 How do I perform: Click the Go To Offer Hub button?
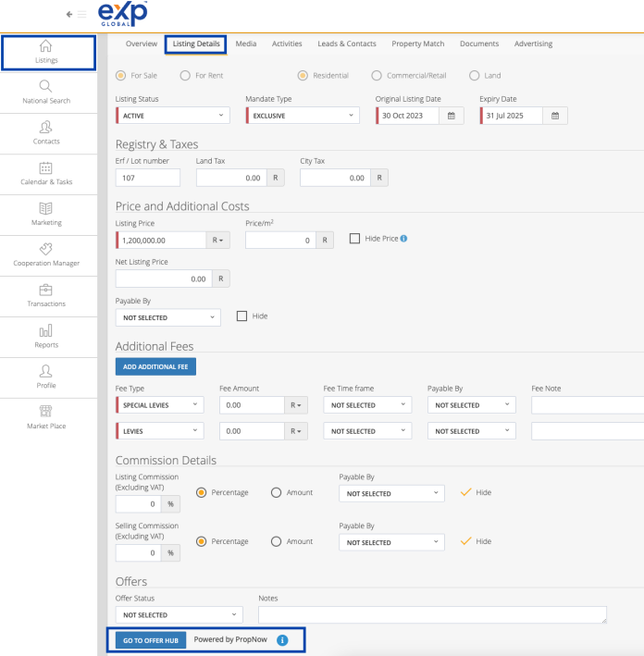pos(150,640)
